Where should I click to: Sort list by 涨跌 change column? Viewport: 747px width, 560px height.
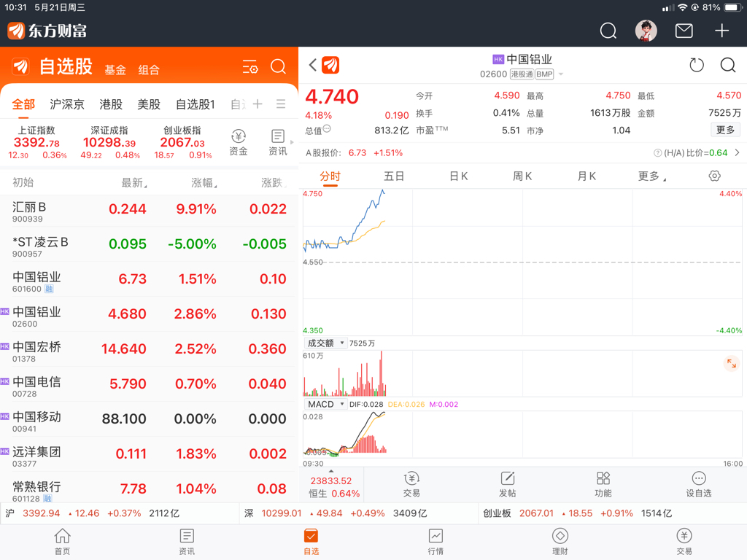pos(273,182)
